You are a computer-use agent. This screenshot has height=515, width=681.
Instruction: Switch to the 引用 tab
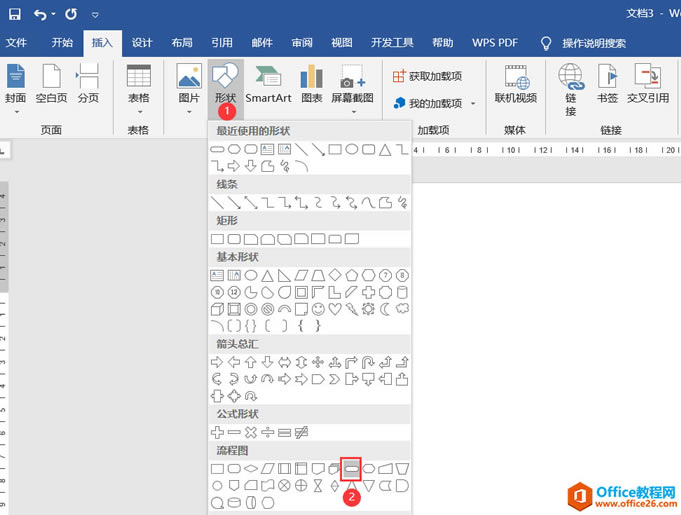[222, 43]
